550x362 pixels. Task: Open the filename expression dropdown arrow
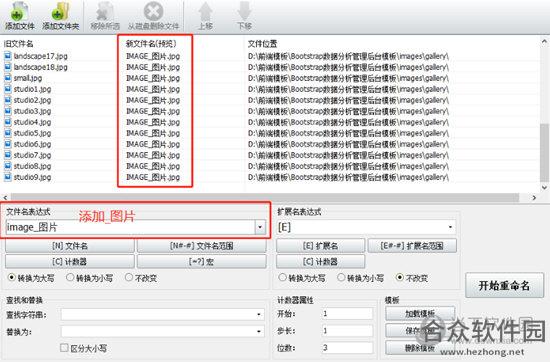(260, 227)
